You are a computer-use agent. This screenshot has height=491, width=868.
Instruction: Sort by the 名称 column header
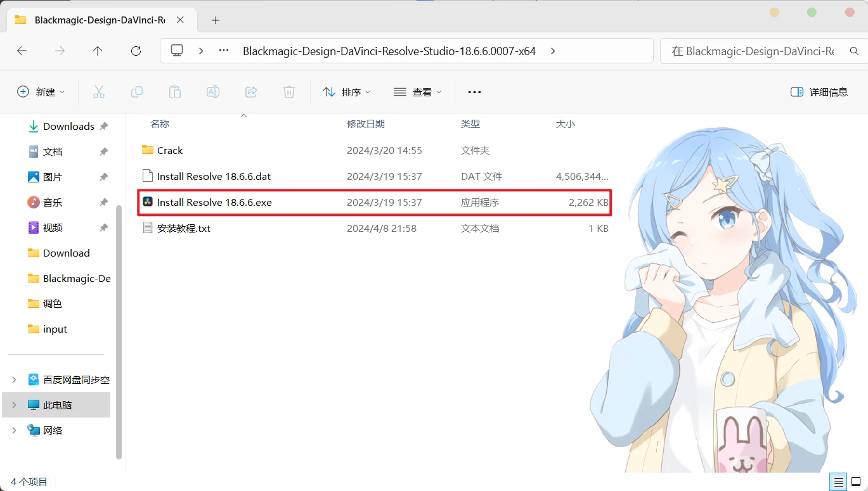click(160, 124)
